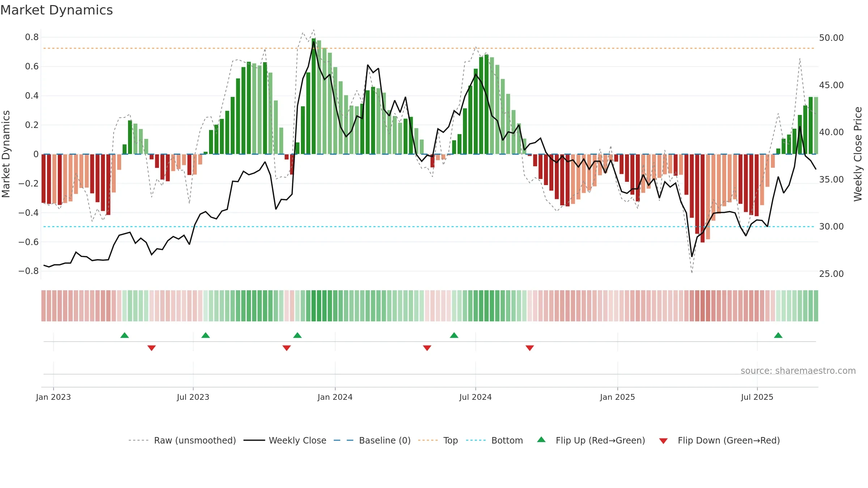Click the green flip-up marker before Jan 2024
868x488 pixels.
click(297, 335)
